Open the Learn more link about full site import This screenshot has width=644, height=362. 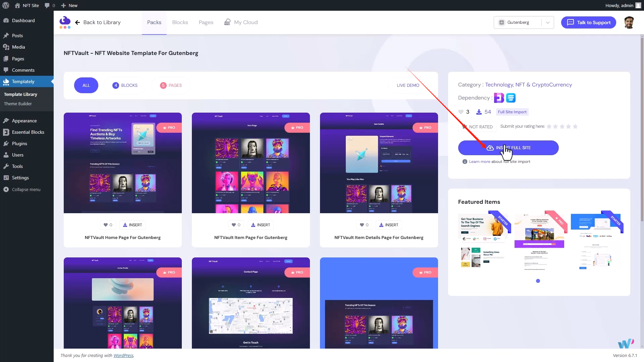point(479,161)
